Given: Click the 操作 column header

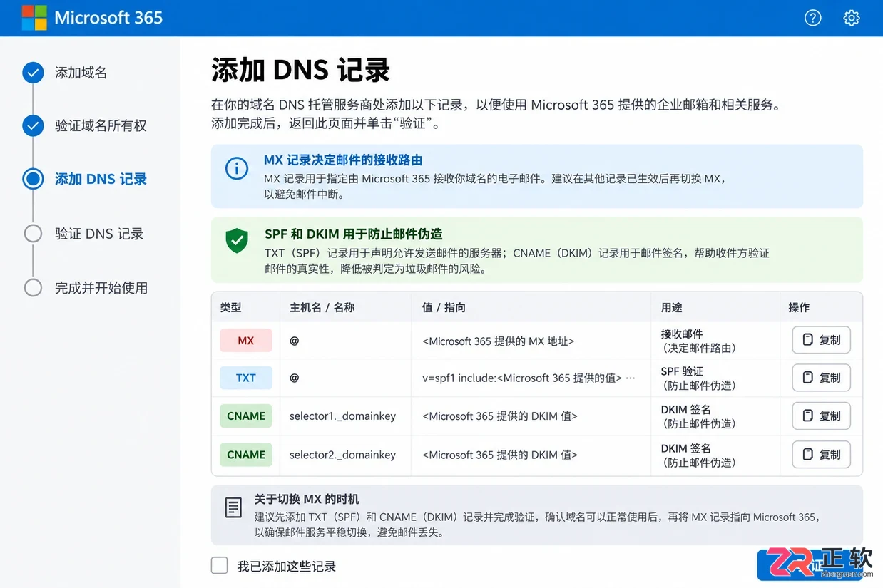Looking at the screenshot, I should (x=799, y=307).
